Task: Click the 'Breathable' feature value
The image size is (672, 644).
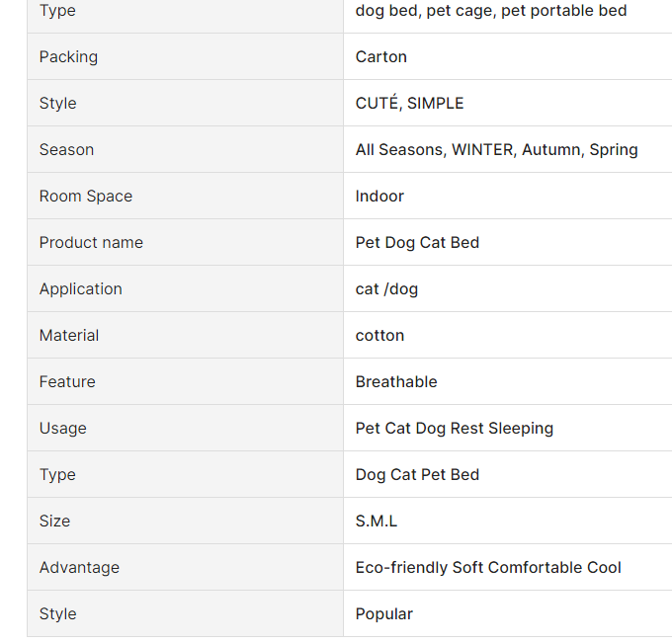Action: [x=396, y=381]
